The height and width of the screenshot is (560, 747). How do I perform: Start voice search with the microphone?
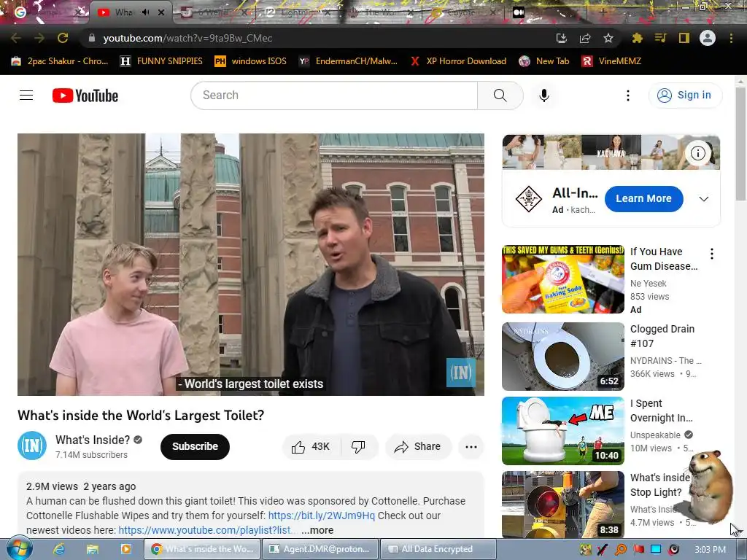coord(543,96)
